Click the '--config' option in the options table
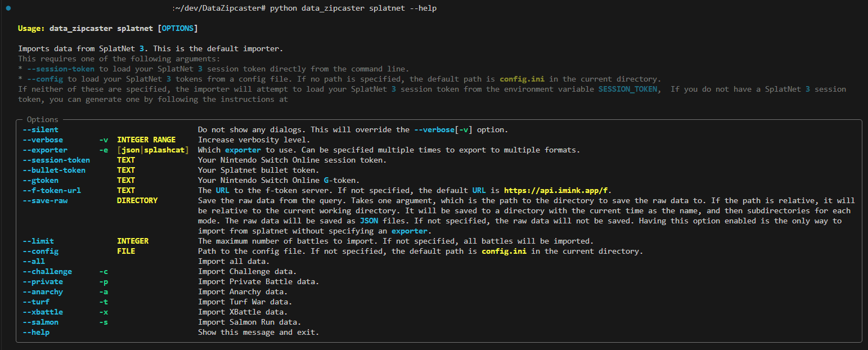This screenshot has width=868, height=350. (x=41, y=252)
